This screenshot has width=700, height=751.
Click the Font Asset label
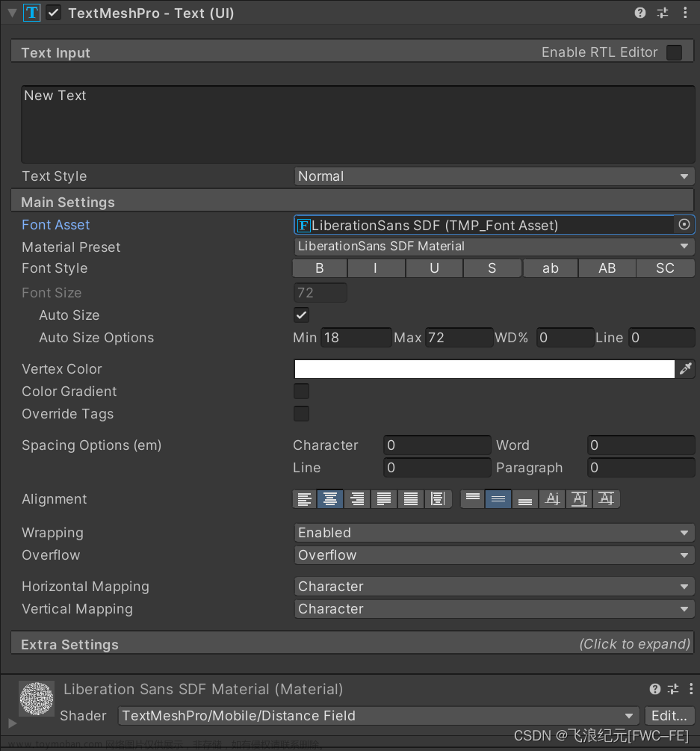point(55,225)
